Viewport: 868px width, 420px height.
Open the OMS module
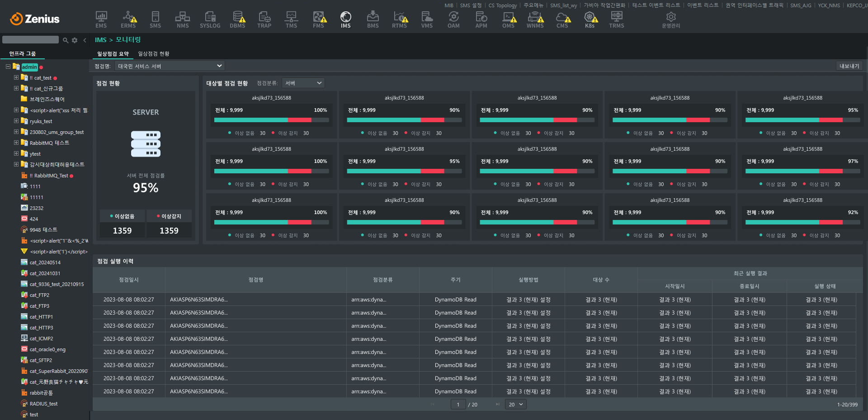509,20
